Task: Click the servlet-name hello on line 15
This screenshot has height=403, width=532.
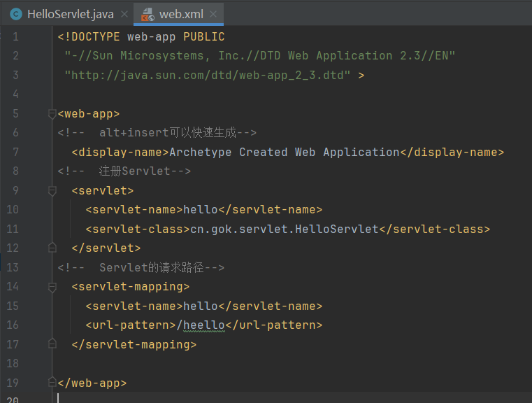Action: pos(201,306)
